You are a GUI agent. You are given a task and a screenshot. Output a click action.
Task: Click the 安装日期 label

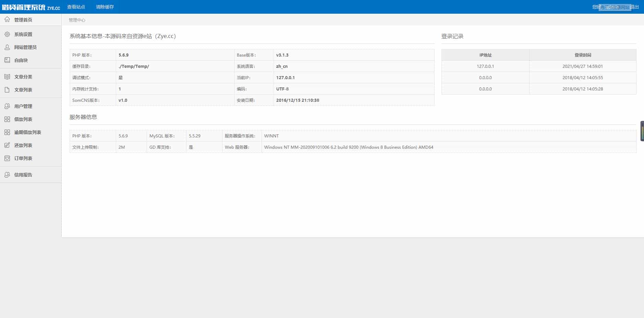246,100
